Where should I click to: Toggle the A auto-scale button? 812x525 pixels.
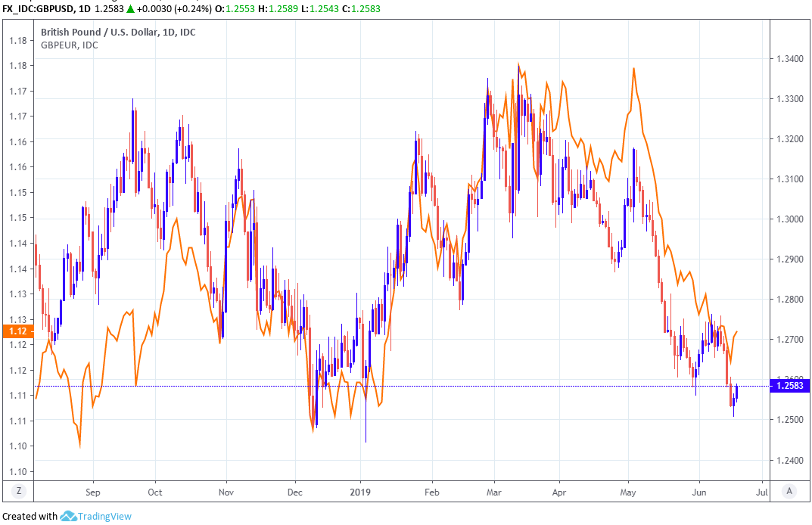tap(789, 491)
